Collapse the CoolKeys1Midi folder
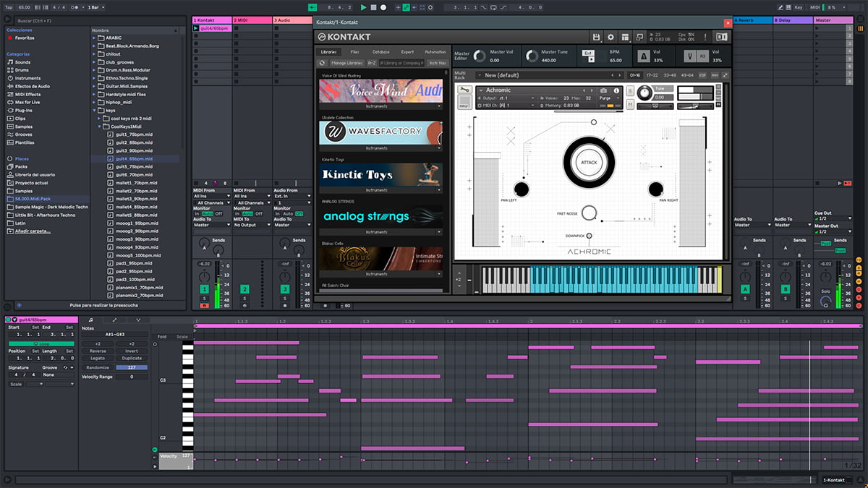868x488 pixels. point(101,127)
